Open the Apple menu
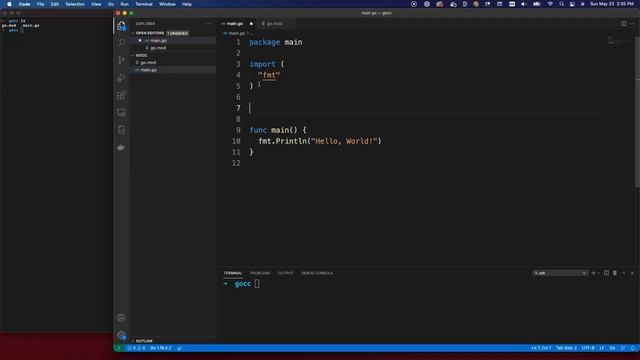 coord(9,4)
